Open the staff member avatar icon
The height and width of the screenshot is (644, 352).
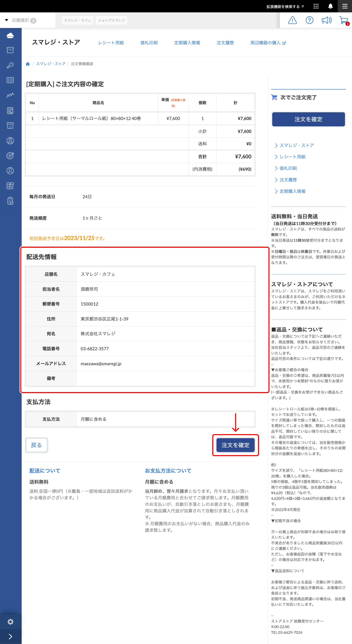click(10, 141)
